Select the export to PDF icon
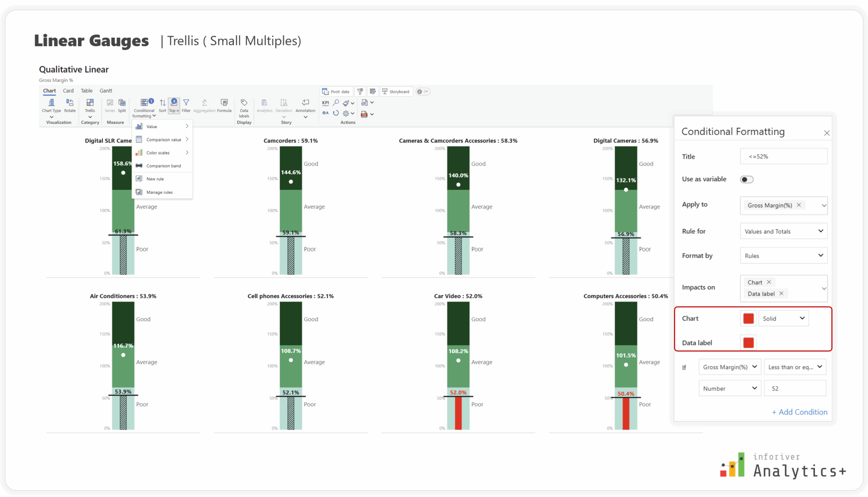Image resolution: width=868 pixels, height=497 pixels. 365,114
